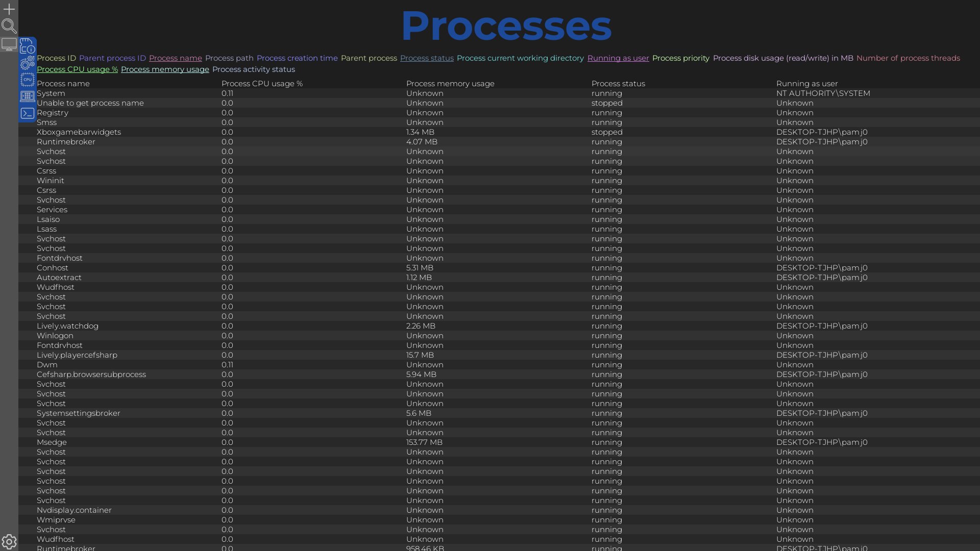Click the Process name table column header
Image resolution: width=980 pixels, height=551 pixels.
coord(63,84)
